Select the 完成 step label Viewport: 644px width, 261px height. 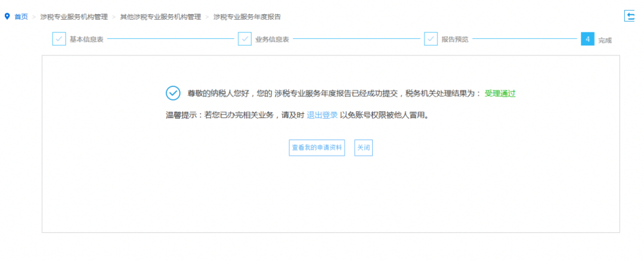[x=605, y=40]
